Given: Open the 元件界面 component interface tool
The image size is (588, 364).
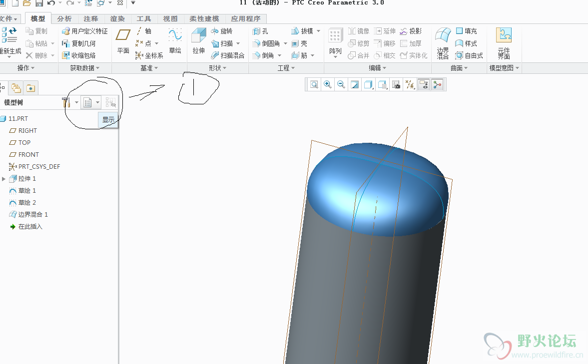Looking at the screenshot, I should [x=504, y=43].
